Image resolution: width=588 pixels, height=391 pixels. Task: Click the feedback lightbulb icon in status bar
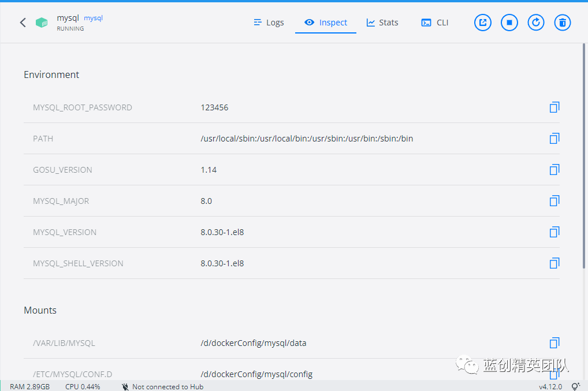click(575, 386)
